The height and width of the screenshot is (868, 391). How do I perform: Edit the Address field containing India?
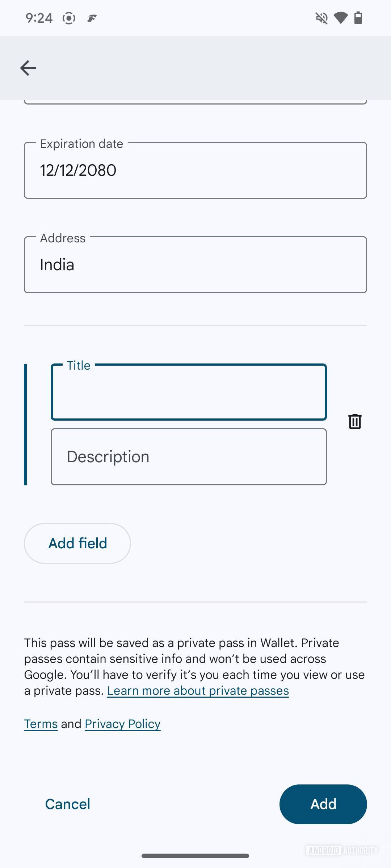pos(195,265)
